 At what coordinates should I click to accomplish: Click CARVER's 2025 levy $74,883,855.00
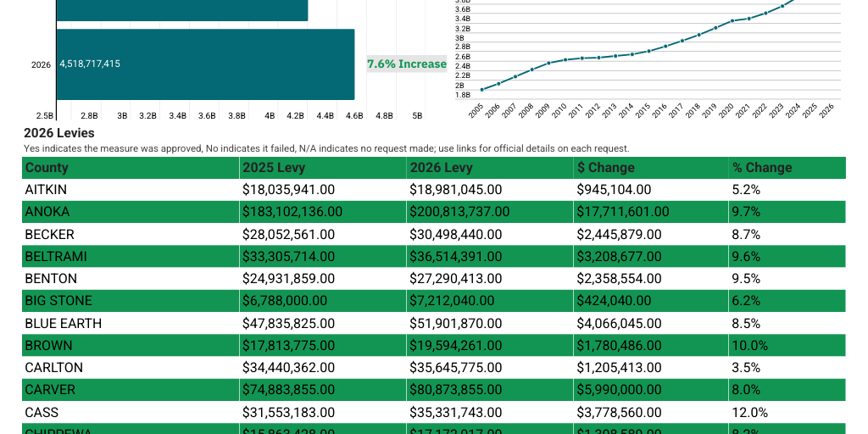[323, 390]
